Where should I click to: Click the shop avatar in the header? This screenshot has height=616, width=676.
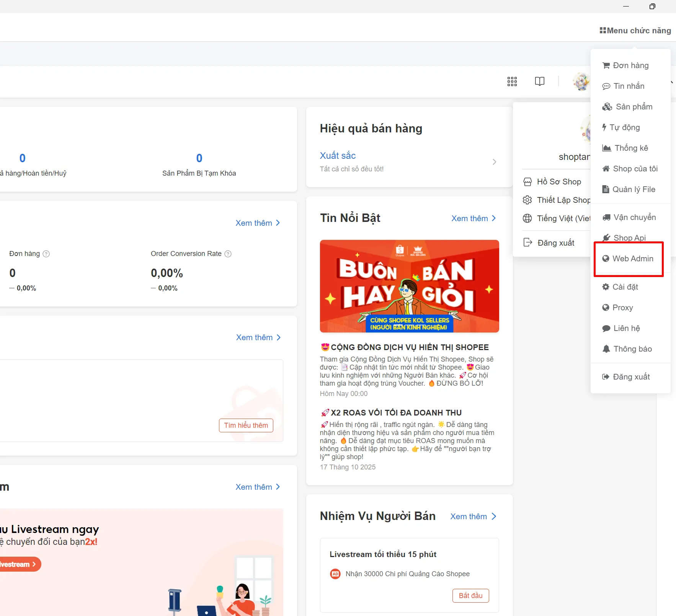581,81
